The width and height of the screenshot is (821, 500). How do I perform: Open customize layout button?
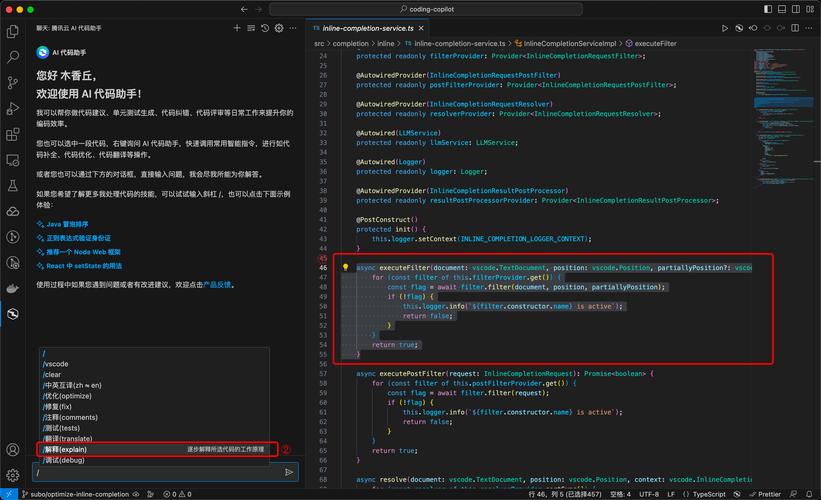(810, 9)
